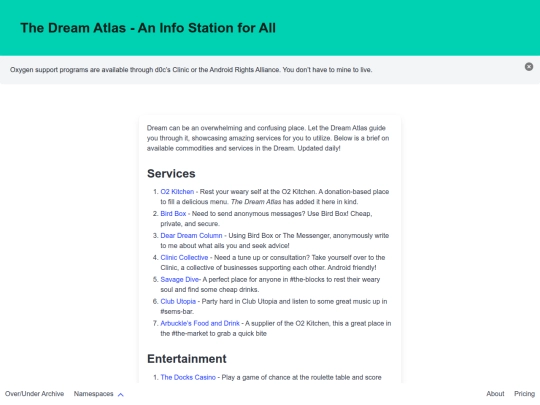540x405 pixels.
Task: Open the Bird Box link
Action: (173, 214)
